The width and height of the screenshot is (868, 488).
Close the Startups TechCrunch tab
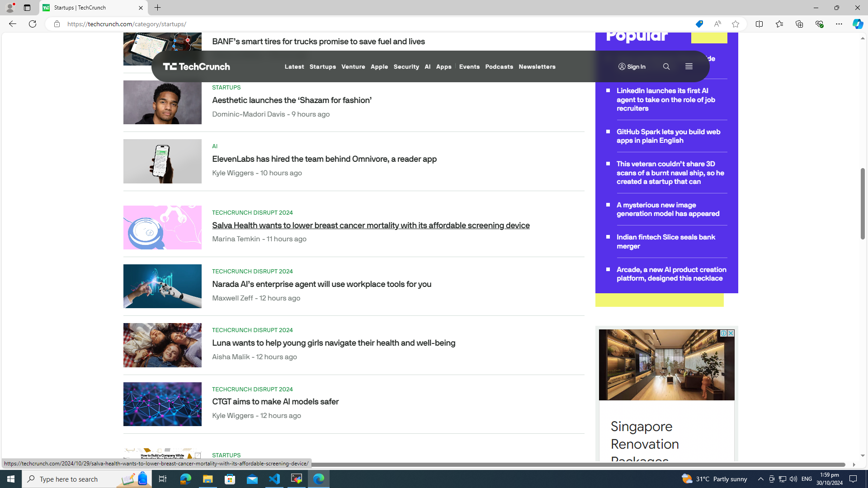click(x=141, y=8)
